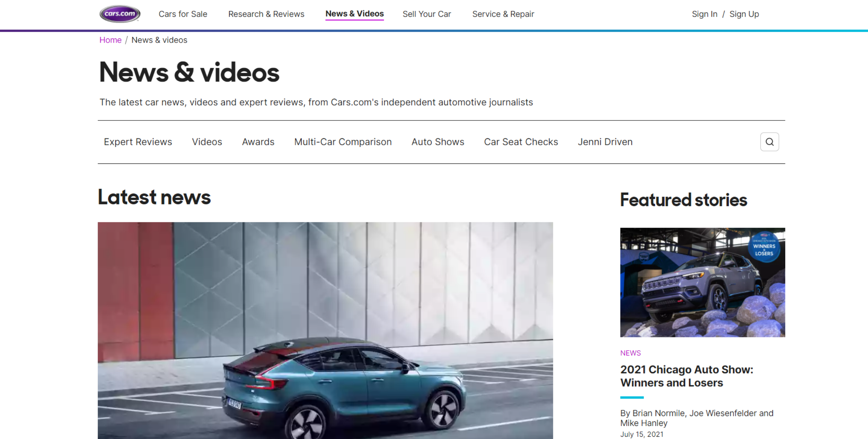This screenshot has height=439, width=868.
Task: Open Sell Your Car page
Action: coord(426,14)
